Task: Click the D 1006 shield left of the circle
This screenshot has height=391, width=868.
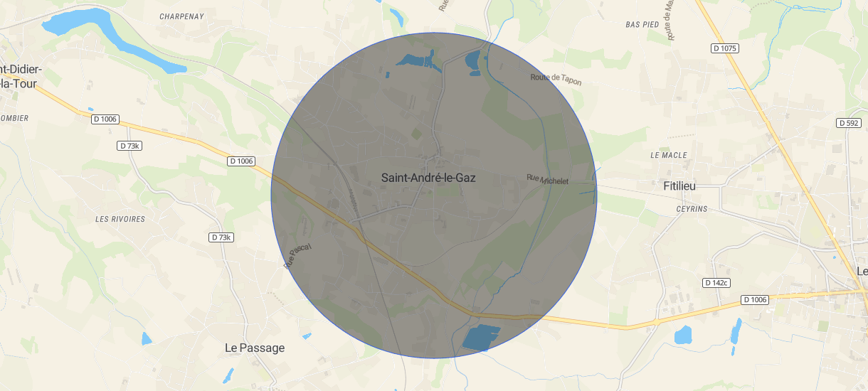Action: pyautogui.click(x=241, y=161)
